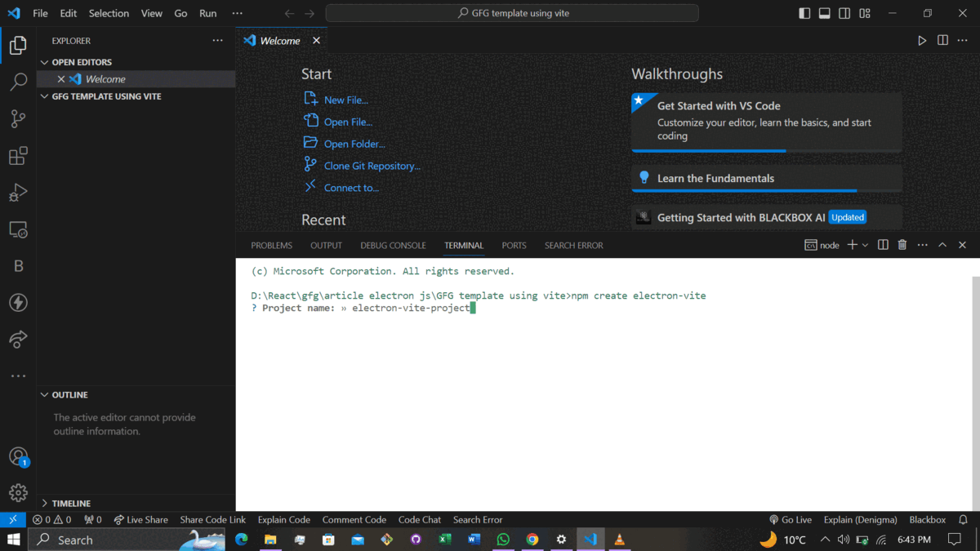The height and width of the screenshot is (551, 980).
Task: Open the Run and Debug view
Action: pos(18,193)
